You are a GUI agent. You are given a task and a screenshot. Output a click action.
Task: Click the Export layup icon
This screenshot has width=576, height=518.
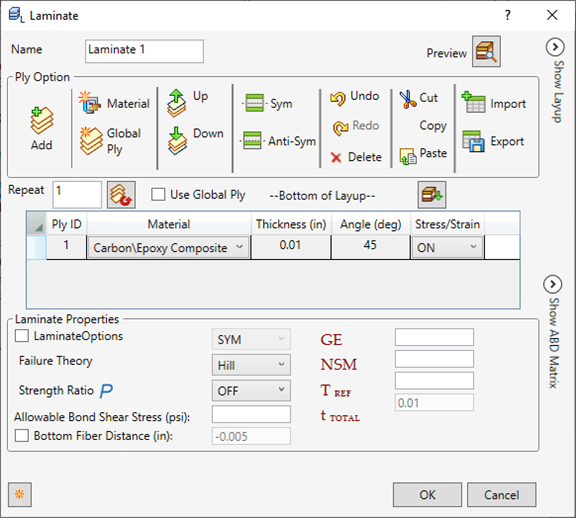point(473,141)
